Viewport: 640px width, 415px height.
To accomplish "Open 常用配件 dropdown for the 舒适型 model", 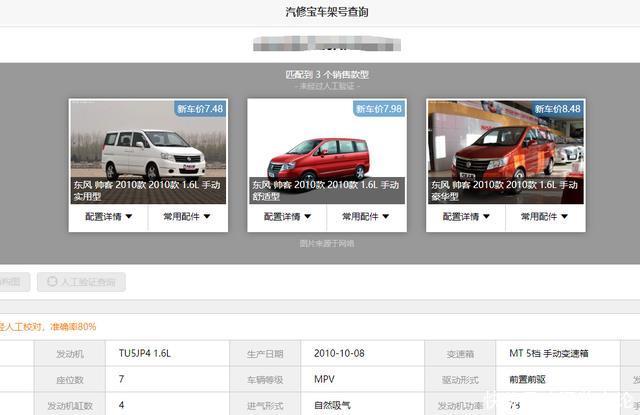I will tap(366, 216).
